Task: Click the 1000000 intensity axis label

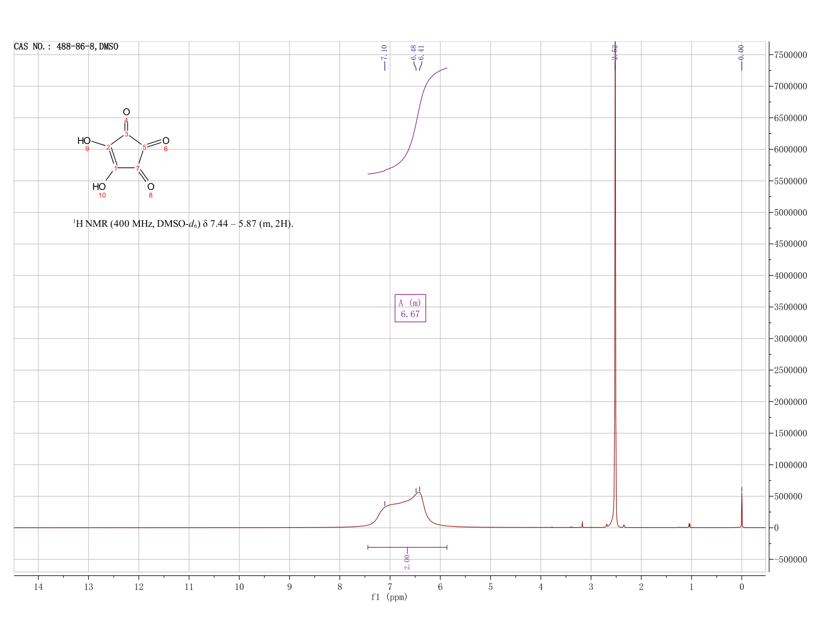Action: tap(790, 465)
